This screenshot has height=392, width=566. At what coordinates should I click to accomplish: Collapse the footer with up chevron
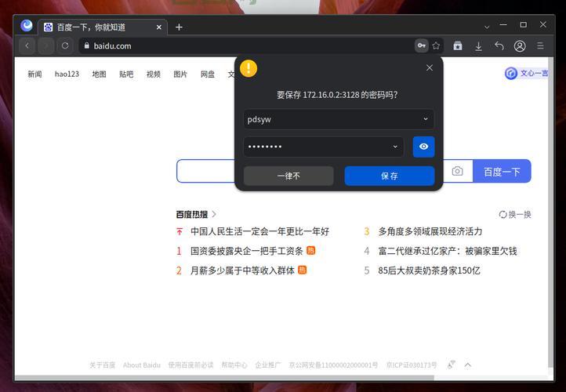point(468,365)
